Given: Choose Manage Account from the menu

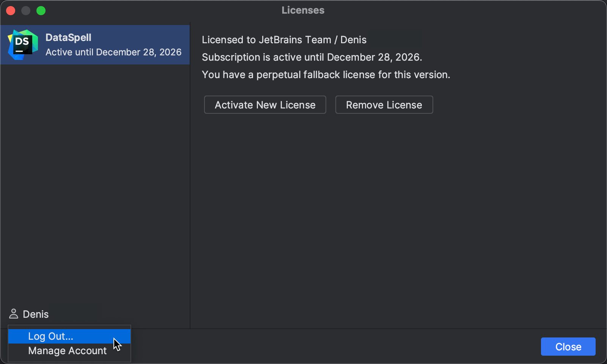Looking at the screenshot, I should [67, 351].
